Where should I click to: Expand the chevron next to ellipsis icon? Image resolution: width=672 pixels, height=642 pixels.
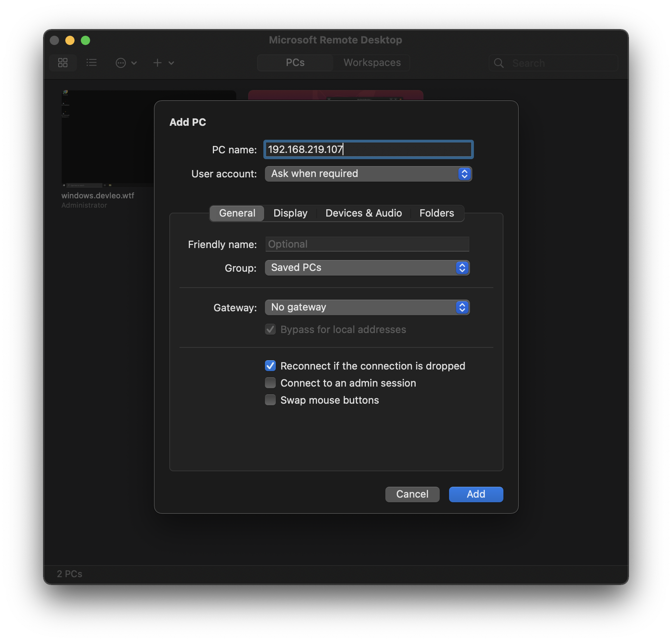point(134,63)
